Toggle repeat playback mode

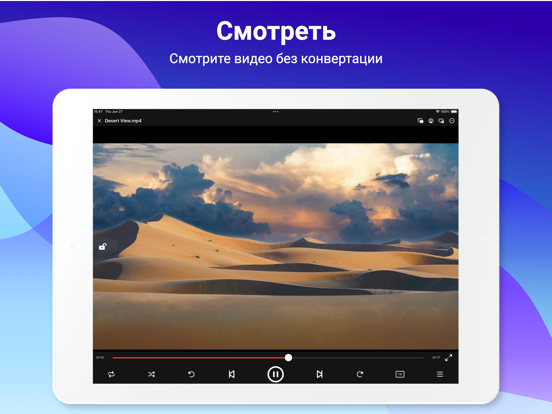pos(111,374)
